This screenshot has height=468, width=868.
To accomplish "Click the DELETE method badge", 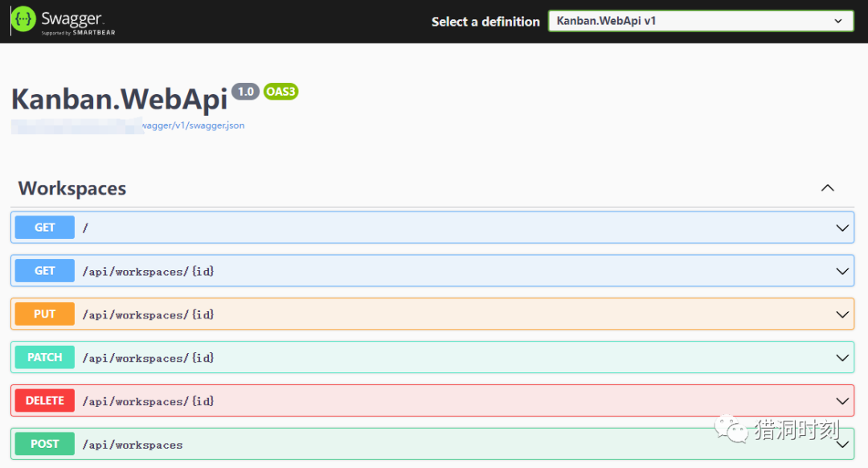I will tap(45, 400).
